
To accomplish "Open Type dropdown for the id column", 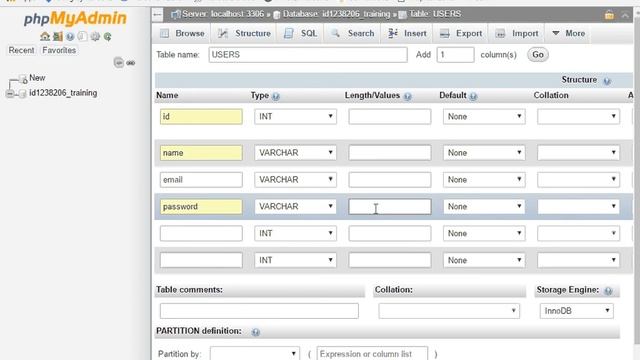I will tap(296, 117).
